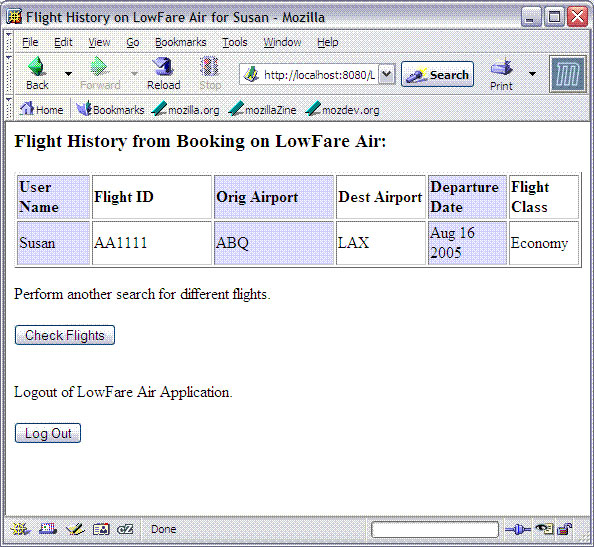Click the status bar progress meter

coord(435,529)
